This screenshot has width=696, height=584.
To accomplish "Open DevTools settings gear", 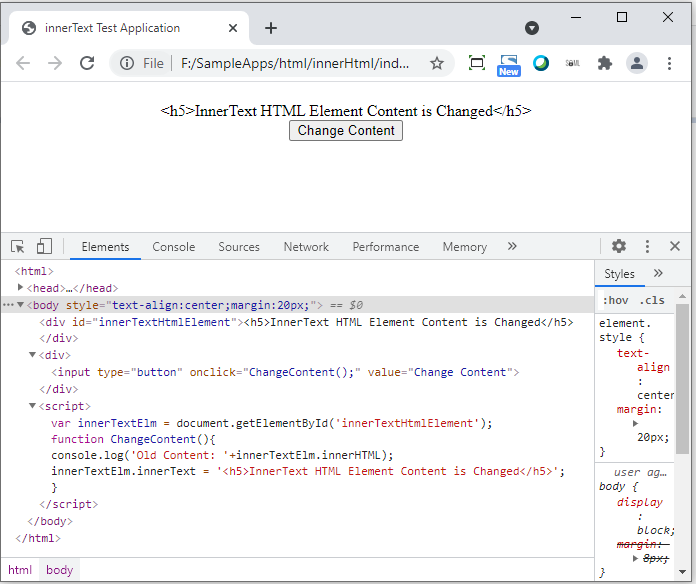I will [619, 246].
